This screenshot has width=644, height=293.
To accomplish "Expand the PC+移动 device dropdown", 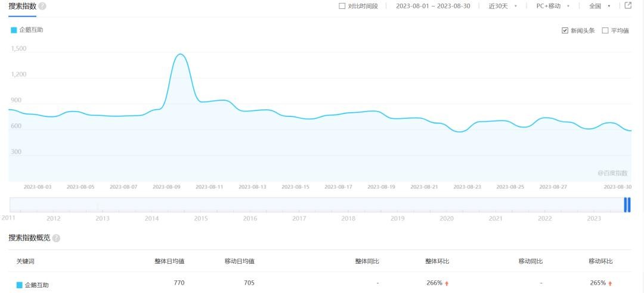I will [552, 6].
